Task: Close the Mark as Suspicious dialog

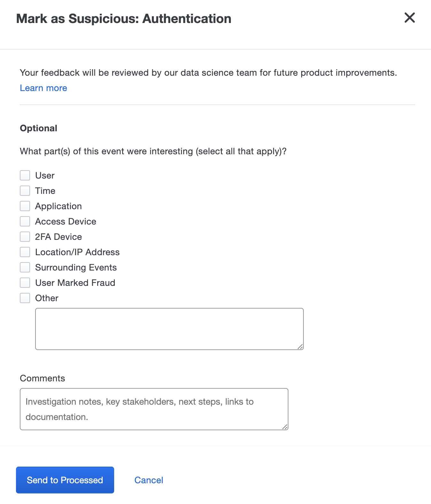Action: 410,18
